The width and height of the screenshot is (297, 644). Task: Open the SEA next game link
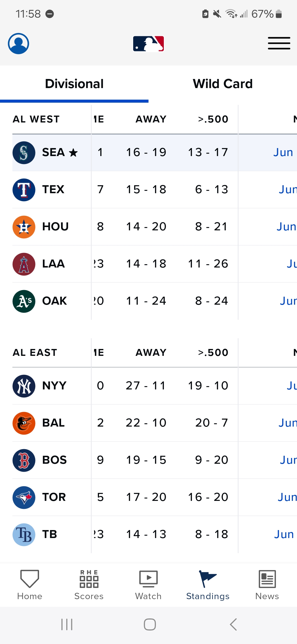[283, 152]
